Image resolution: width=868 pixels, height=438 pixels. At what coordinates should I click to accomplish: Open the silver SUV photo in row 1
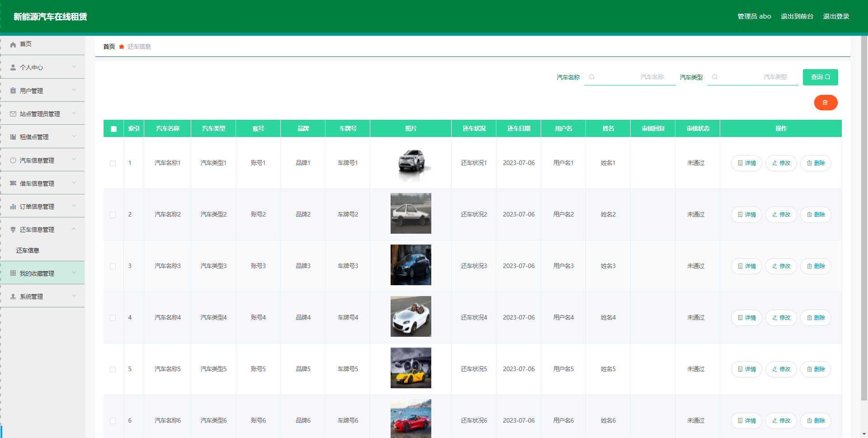tap(411, 163)
